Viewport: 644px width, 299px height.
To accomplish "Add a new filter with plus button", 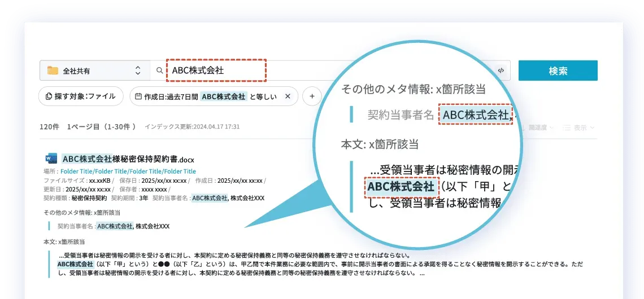I will [x=311, y=96].
